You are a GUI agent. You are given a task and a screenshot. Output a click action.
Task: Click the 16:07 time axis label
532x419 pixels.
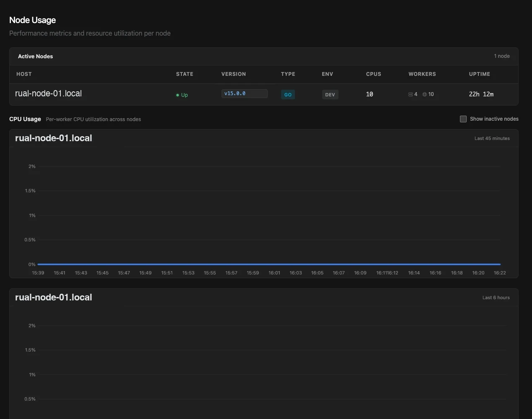[339, 273]
